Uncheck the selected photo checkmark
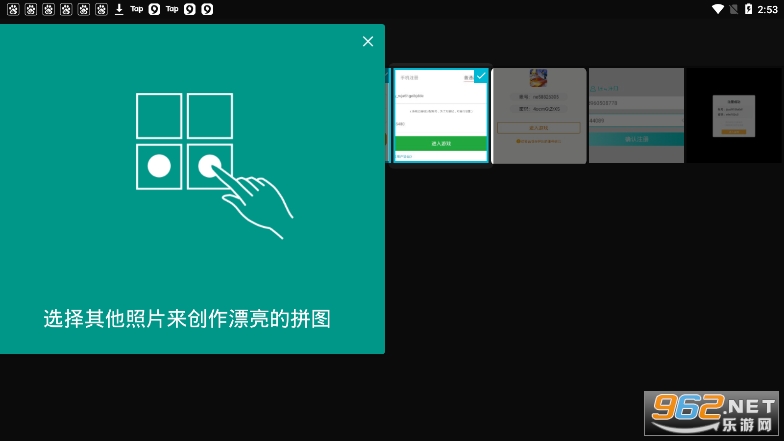 (x=481, y=76)
